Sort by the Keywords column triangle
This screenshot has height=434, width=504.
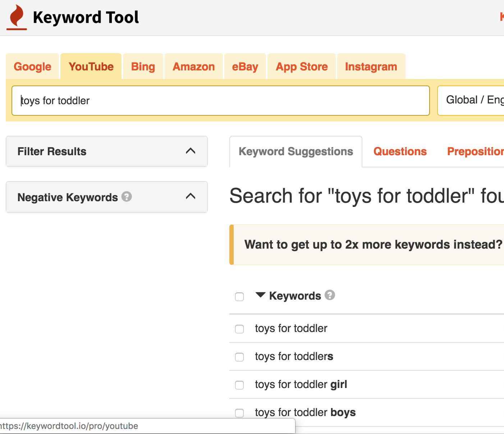click(x=261, y=295)
